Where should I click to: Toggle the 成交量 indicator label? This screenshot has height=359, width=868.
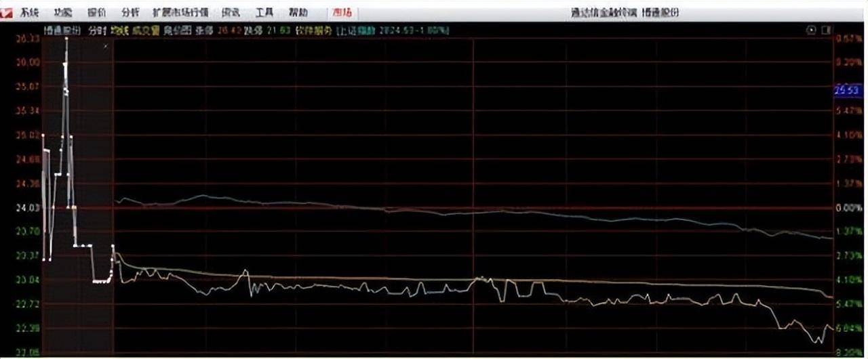click(146, 30)
